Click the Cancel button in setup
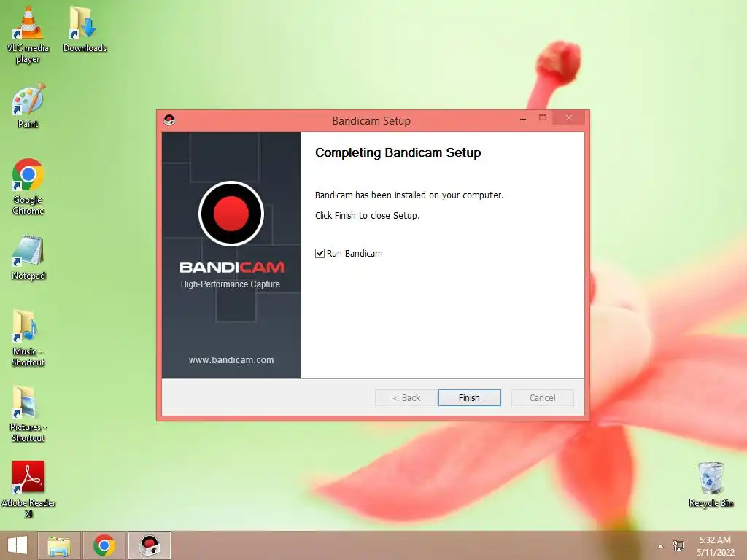The width and height of the screenshot is (747, 560). [542, 397]
